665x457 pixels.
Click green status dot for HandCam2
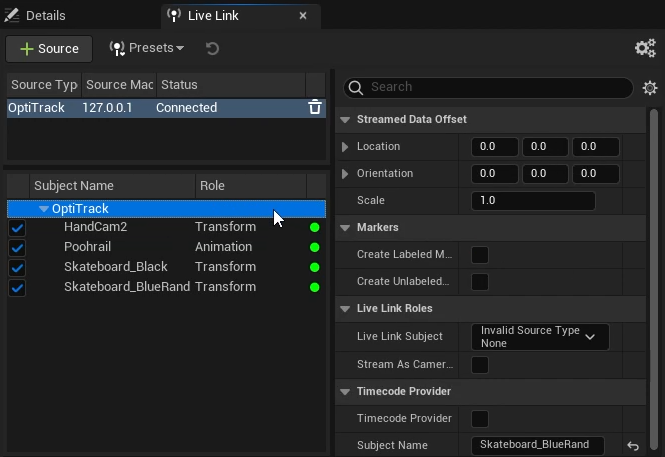[x=315, y=227]
